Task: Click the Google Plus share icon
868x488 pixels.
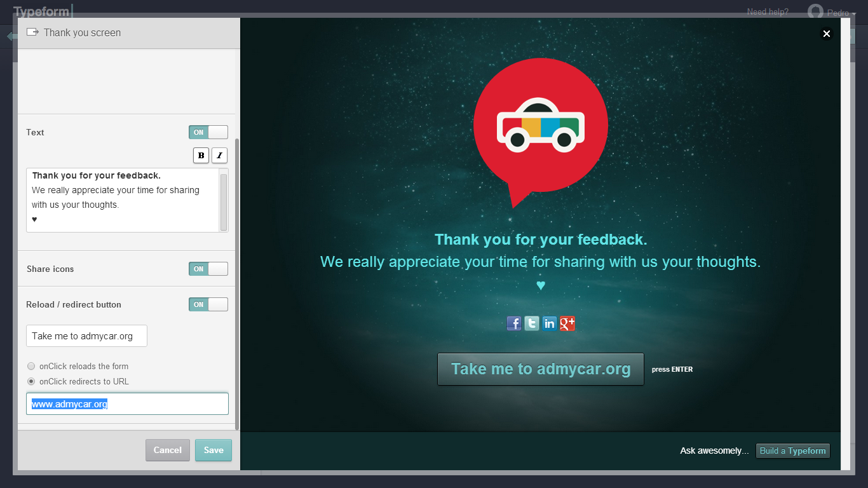Action: click(567, 323)
